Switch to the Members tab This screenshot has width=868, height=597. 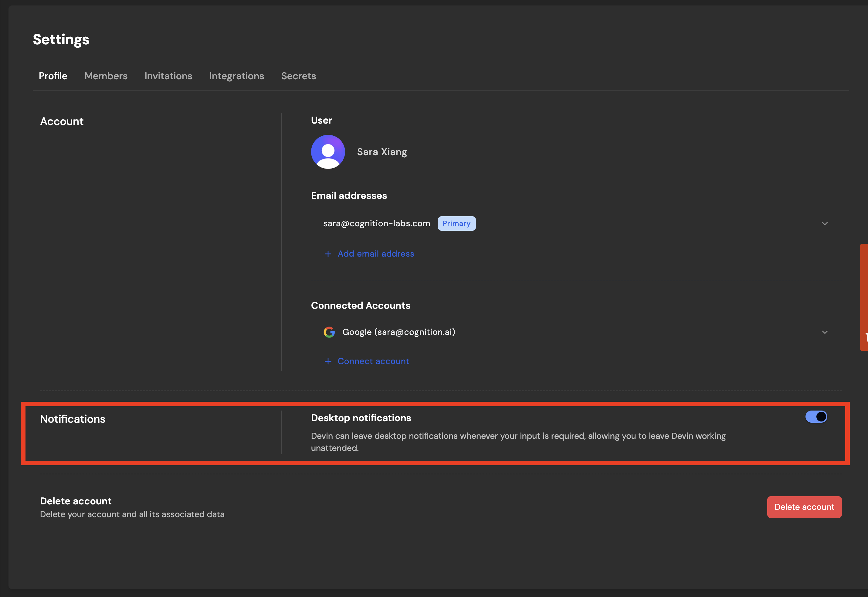(x=106, y=76)
